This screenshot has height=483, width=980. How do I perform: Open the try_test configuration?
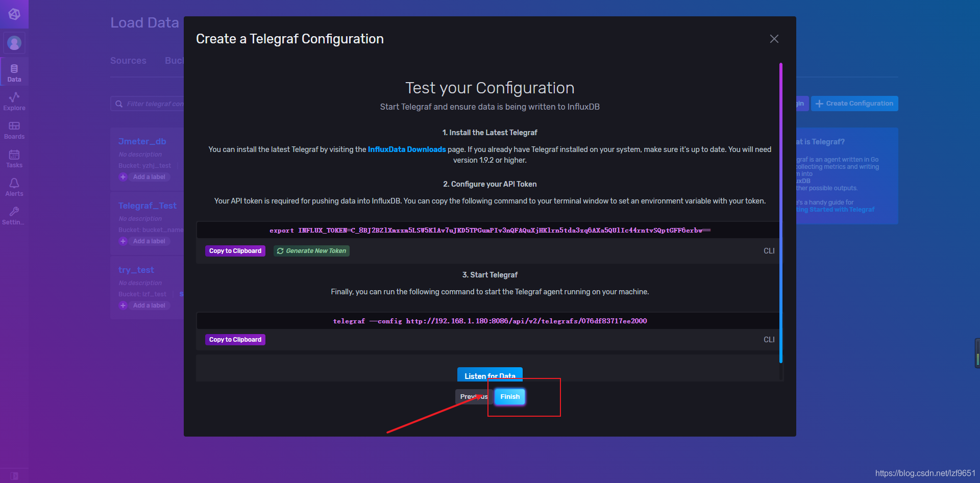pyautogui.click(x=136, y=270)
